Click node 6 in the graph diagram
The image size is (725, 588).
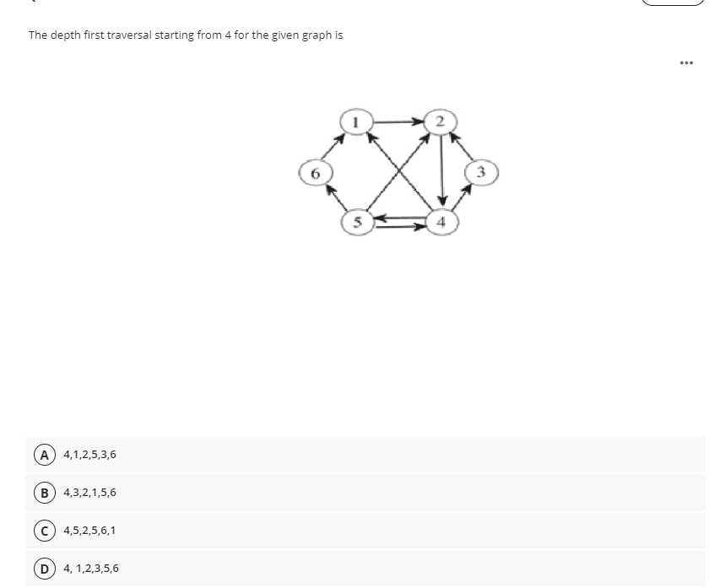click(316, 172)
